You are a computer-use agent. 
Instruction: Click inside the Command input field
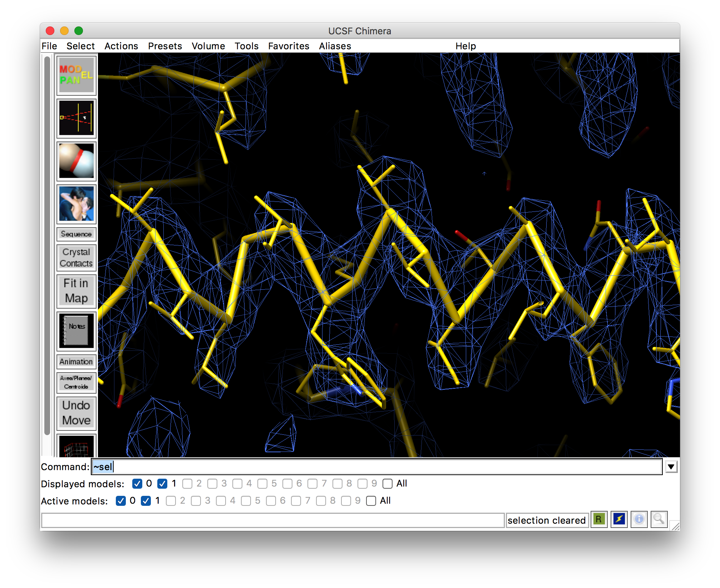point(375,467)
